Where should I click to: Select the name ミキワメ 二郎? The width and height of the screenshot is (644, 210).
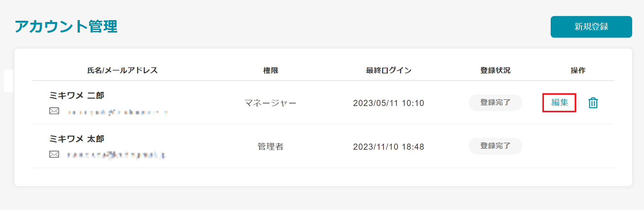77,95
